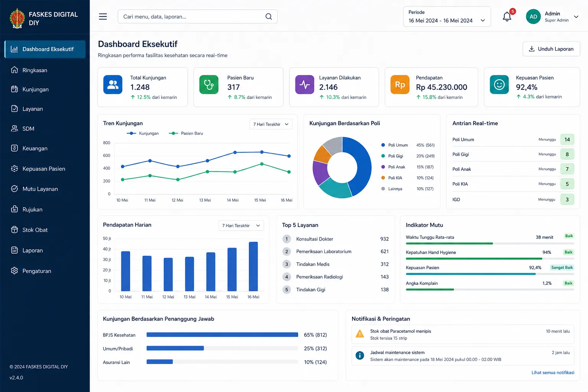Toggle the Kunjungan legend series in Tren chart

click(x=143, y=133)
